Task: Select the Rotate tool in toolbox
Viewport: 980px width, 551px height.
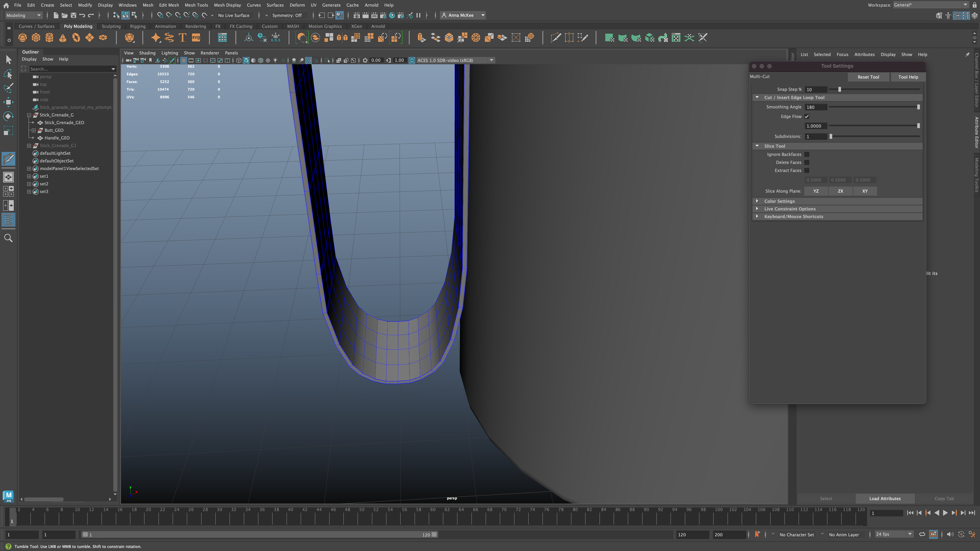Action: click(8, 116)
